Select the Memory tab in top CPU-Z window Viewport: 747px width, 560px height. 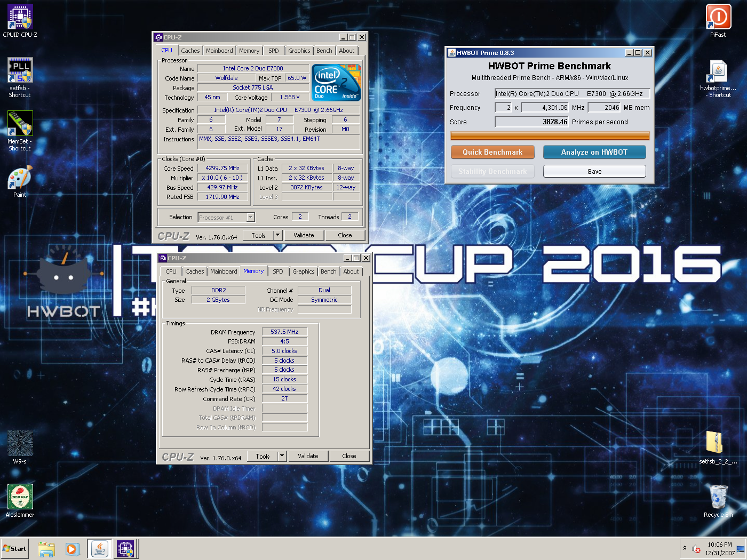(249, 51)
